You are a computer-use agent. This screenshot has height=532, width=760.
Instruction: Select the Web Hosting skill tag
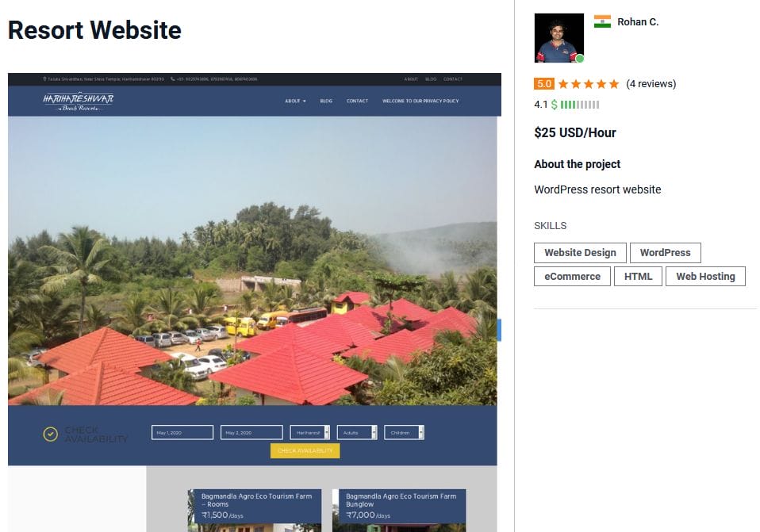[x=705, y=276]
